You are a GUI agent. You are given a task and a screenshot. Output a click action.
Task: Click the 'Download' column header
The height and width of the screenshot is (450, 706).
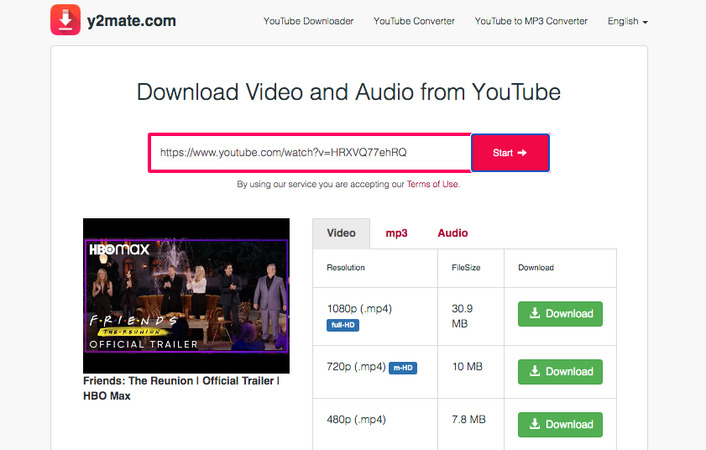(536, 268)
